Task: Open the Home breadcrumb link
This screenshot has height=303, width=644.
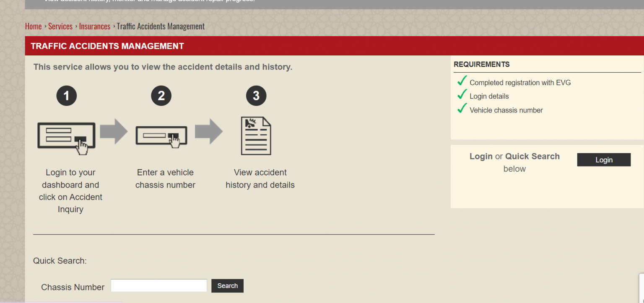Action: 34,26
